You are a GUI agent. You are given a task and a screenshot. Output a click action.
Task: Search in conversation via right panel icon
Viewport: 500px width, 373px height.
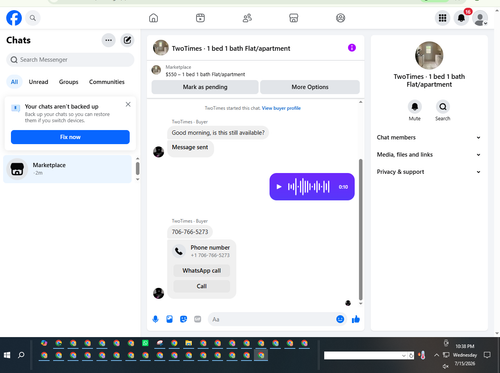point(443,107)
